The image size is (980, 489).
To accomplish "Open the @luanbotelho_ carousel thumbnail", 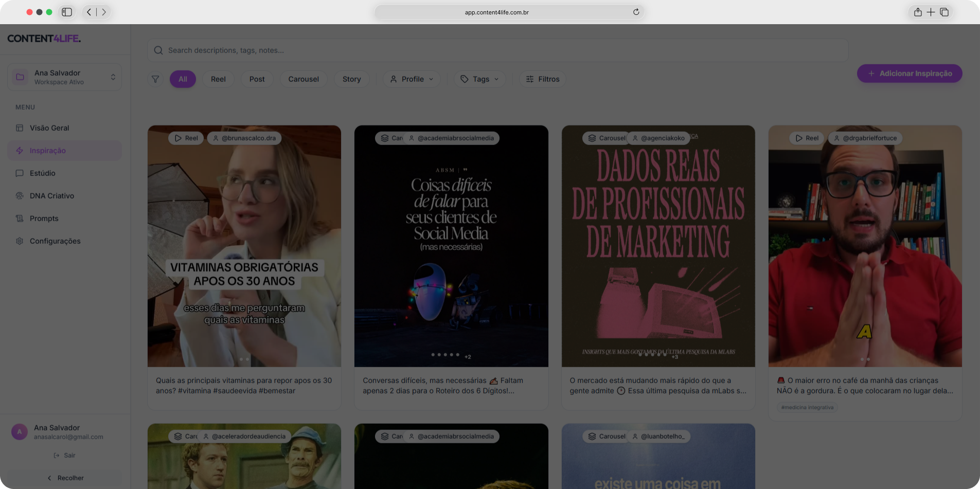I will point(658,456).
